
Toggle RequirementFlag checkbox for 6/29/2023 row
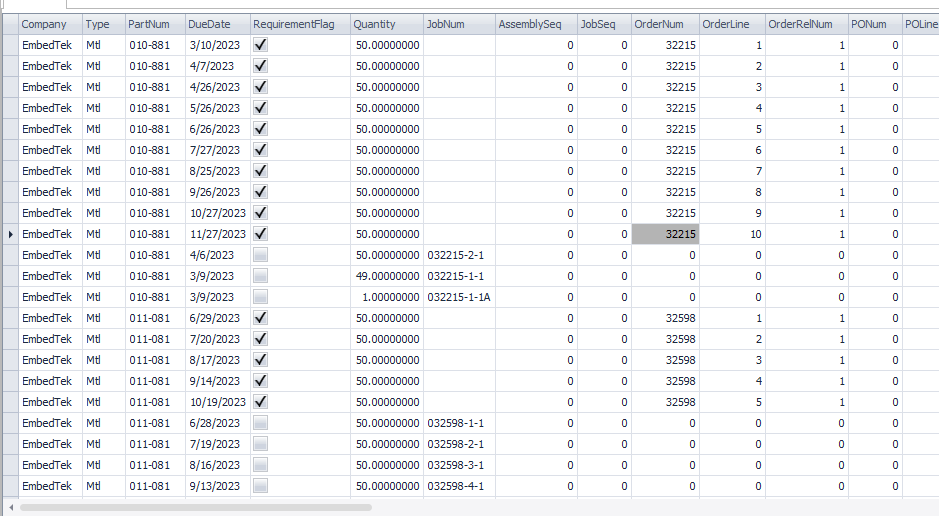[260, 318]
